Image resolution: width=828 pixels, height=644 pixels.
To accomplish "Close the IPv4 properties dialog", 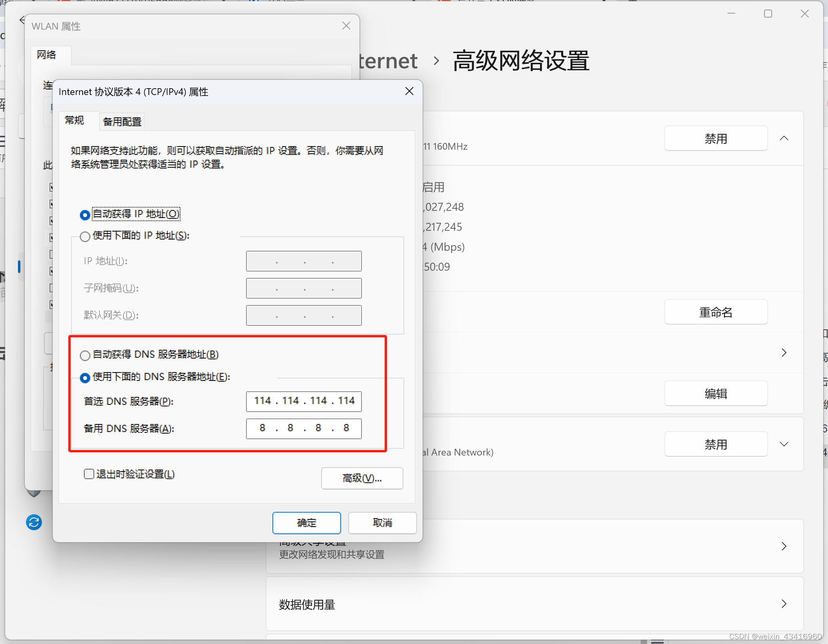I will tap(409, 91).
